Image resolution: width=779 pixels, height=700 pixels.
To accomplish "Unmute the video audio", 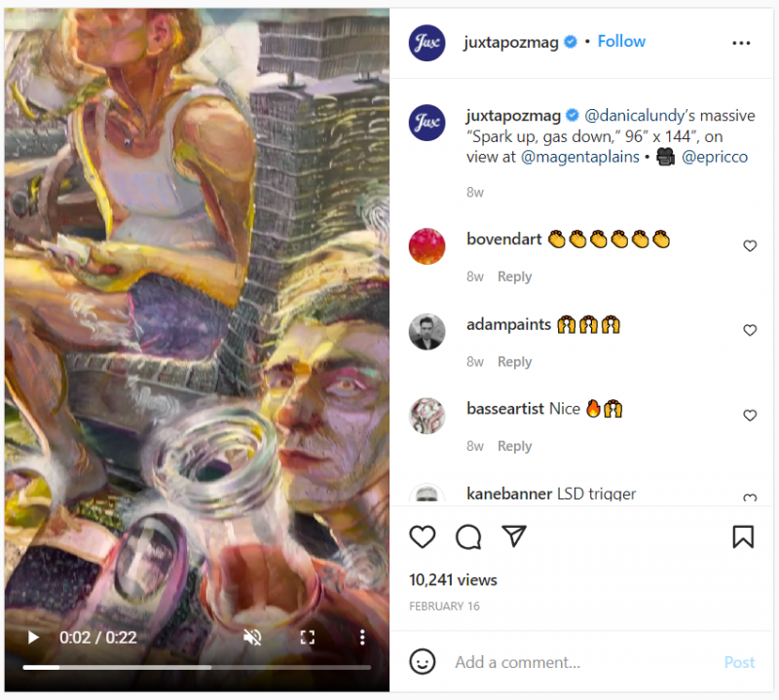I will pos(252,638).
